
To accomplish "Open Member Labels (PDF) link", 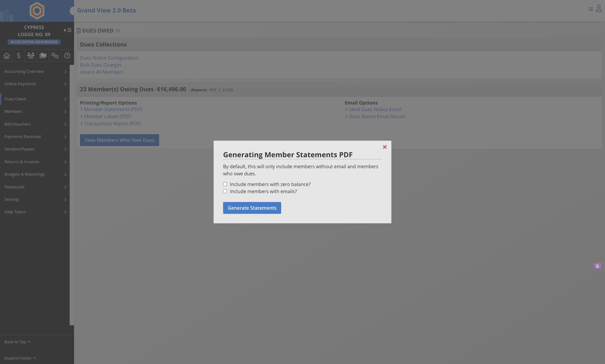I will pyautogui.click(x=108, y=116).
